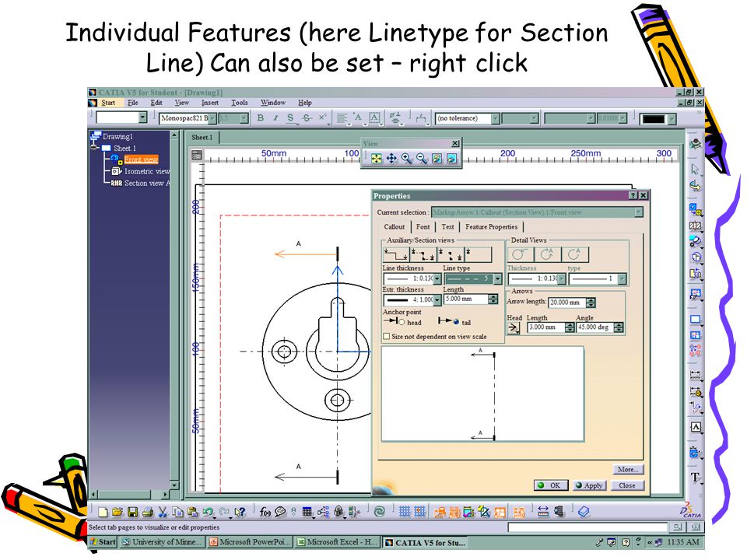Click the select arrow cursor icon

click(695, 169)
